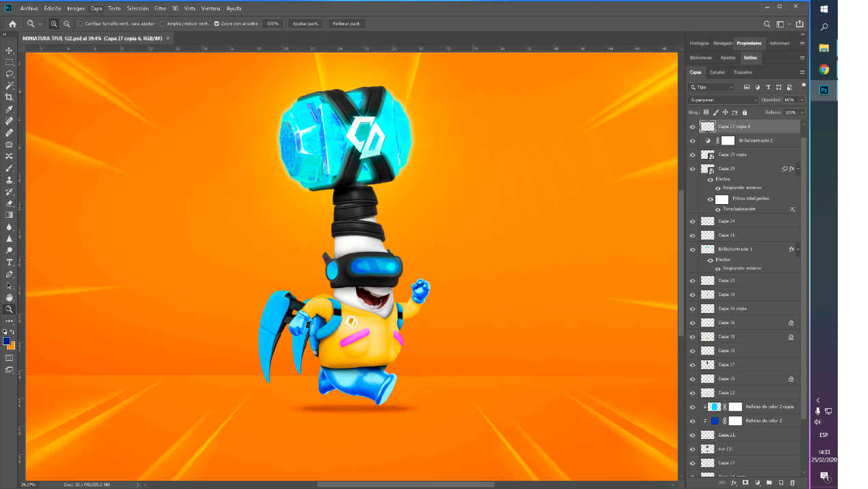This screenshot has width=868, height=489.
Task: Collapse the effects of Capa 29
Action: point(798,168)
